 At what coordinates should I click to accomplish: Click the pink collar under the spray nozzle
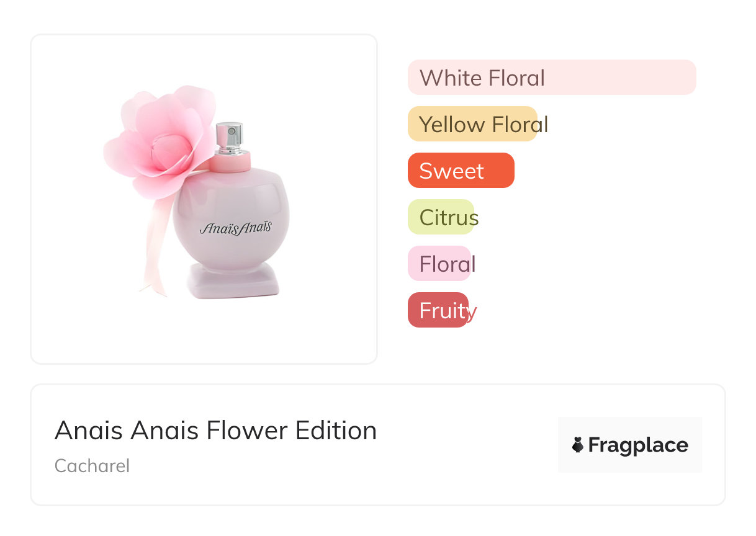230,163
